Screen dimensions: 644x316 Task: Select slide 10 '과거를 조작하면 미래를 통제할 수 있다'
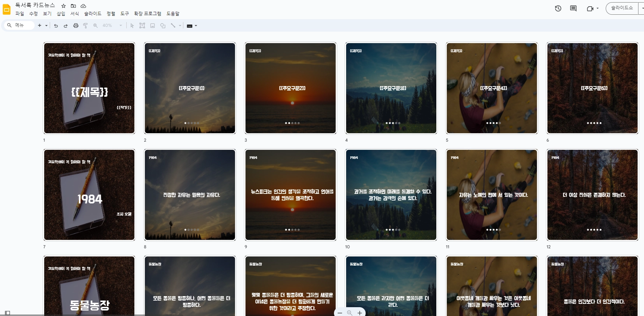click(391, 195)
